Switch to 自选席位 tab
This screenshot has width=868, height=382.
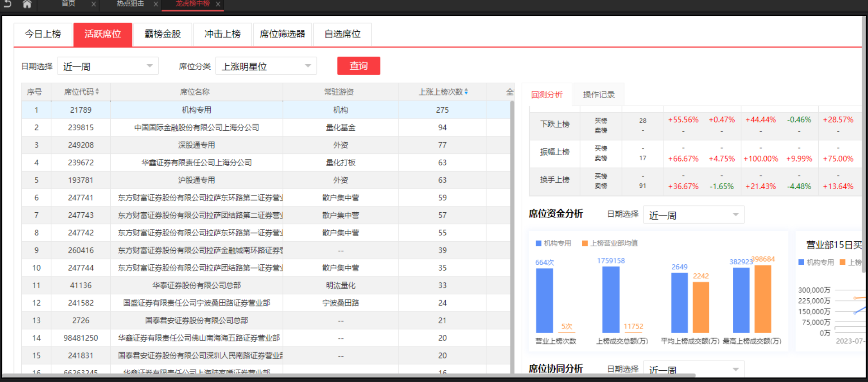click(x=342, y=34)
